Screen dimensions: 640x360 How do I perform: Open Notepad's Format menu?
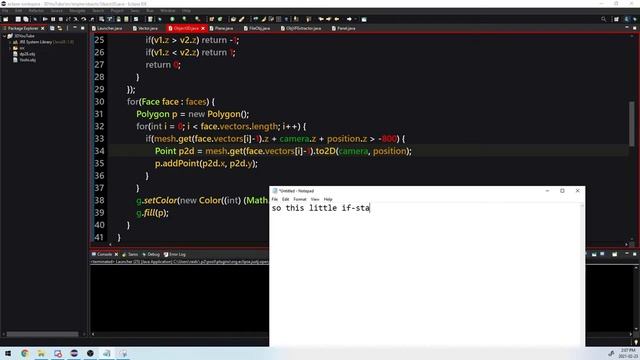[x=300, y=199]
